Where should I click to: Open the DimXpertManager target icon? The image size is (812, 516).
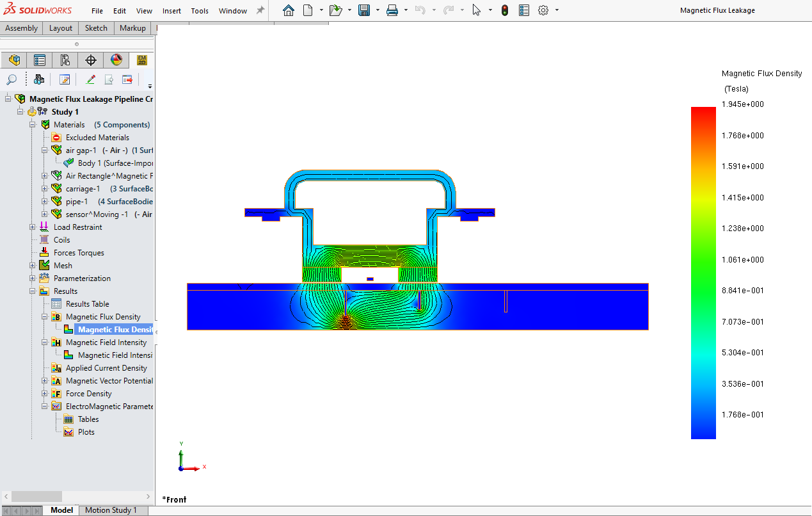pos(90,60)
